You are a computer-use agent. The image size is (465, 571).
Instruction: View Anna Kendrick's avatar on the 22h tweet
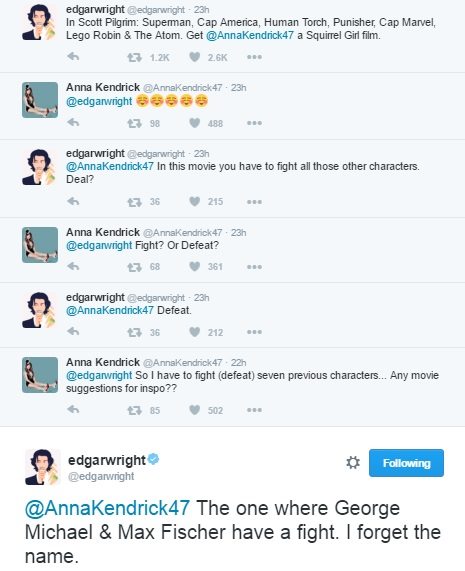40,375
